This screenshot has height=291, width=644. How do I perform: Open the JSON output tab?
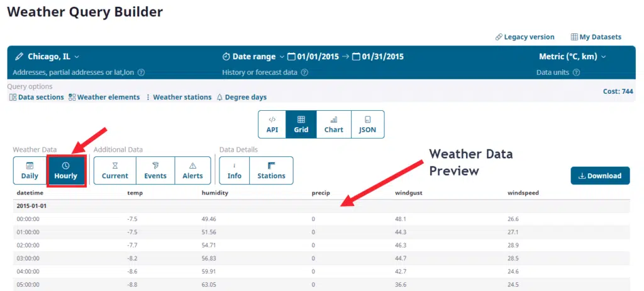point(367,124)
